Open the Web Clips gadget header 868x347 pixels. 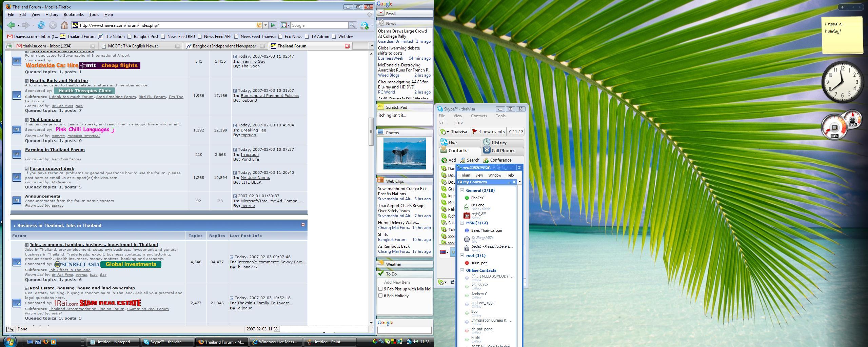point(405,181)
